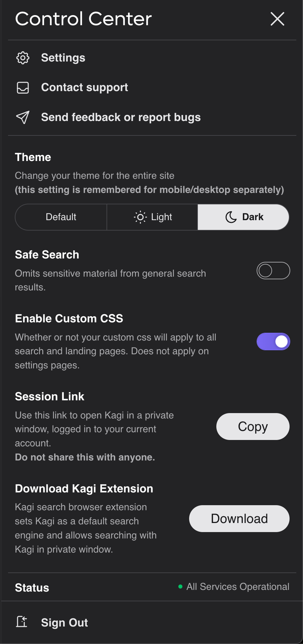The width and height of the screenshot is (303, 644).
Task: Download the Kagi extension
Action: [x=239, y=519]
